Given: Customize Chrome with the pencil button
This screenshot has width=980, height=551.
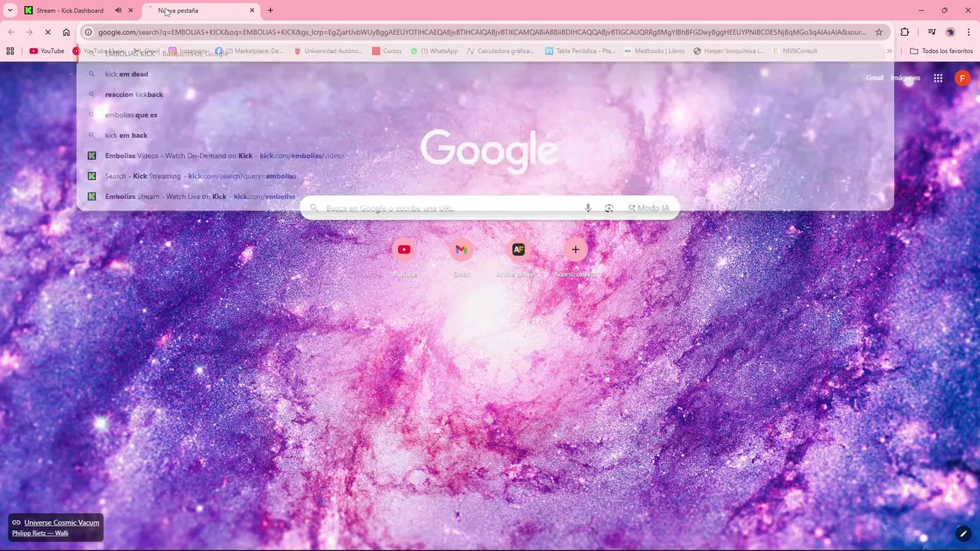Looking at the screenshot, I should pos(963,533).
